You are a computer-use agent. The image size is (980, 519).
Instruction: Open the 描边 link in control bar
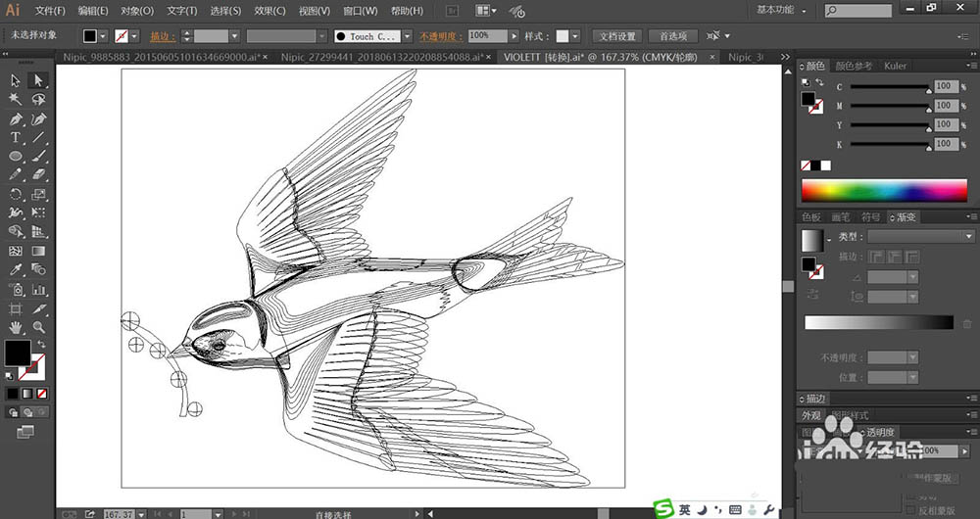coord(163,37)
